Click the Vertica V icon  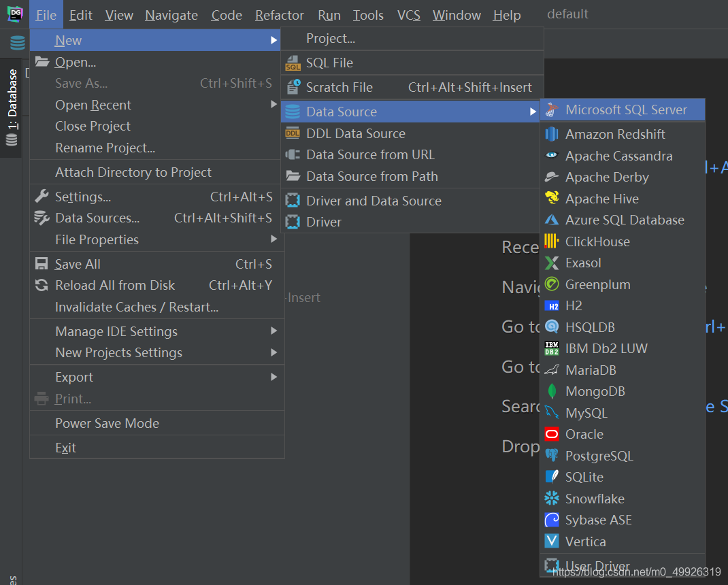pyautogui.click(x=552, y=541)
